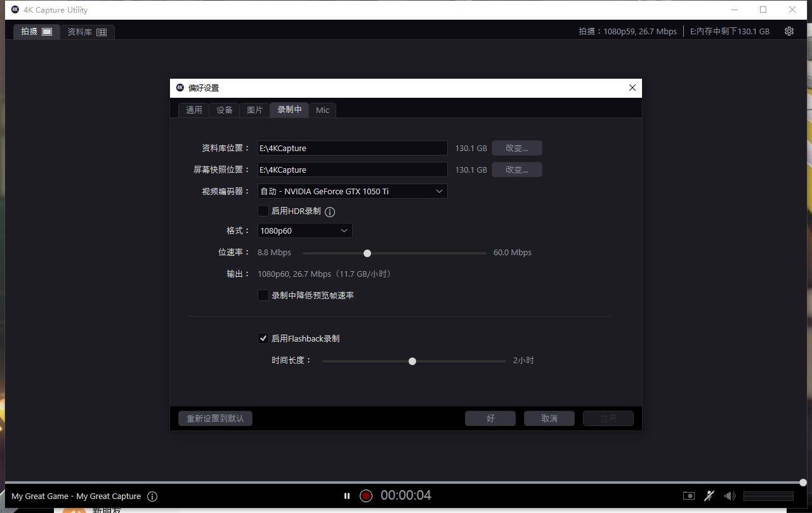This screenshot has height=513, width=812.
Task: Enable 启用HDR录制 checkbox
Action: (263, 211)
